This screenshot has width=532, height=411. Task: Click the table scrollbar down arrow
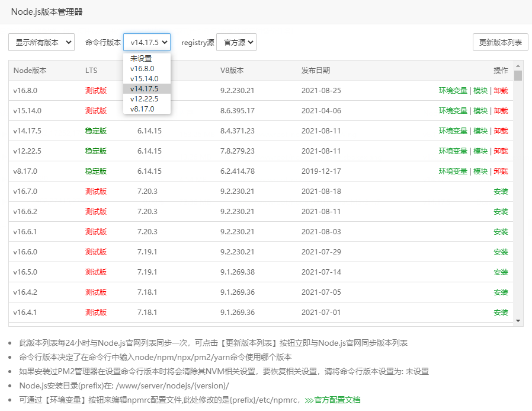[x=518, y=321]
